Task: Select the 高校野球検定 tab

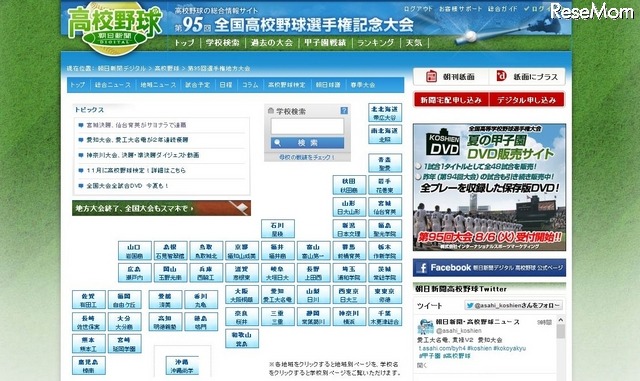Action: (x=287, y=85)
